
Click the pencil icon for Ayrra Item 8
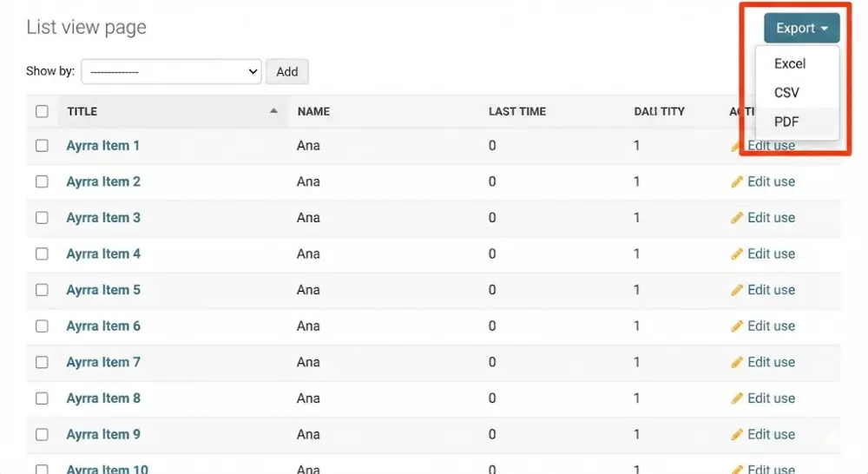point(737,398)
